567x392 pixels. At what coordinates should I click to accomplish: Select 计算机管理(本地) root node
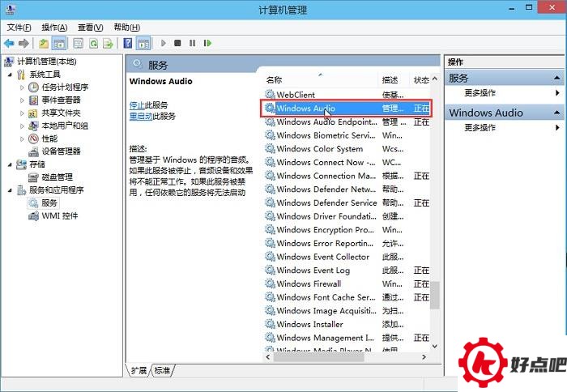[x=47, y=62]
